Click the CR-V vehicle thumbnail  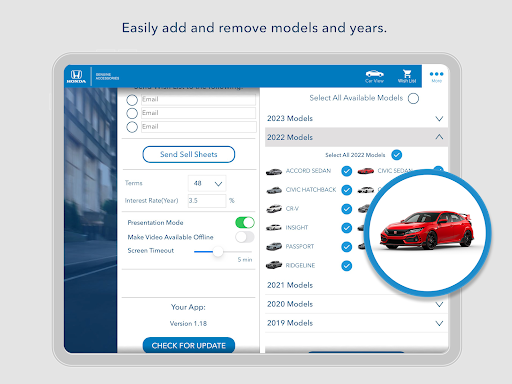click(274, 209)
